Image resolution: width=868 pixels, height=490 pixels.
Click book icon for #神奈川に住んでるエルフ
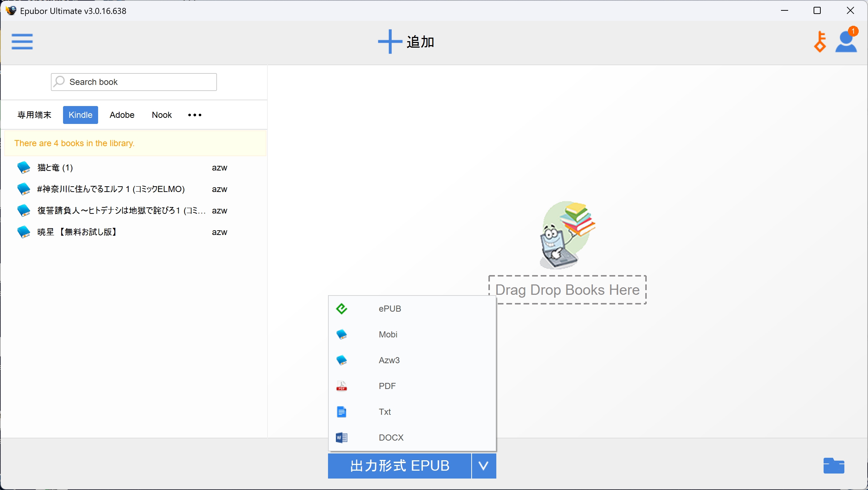pos(24,189)
